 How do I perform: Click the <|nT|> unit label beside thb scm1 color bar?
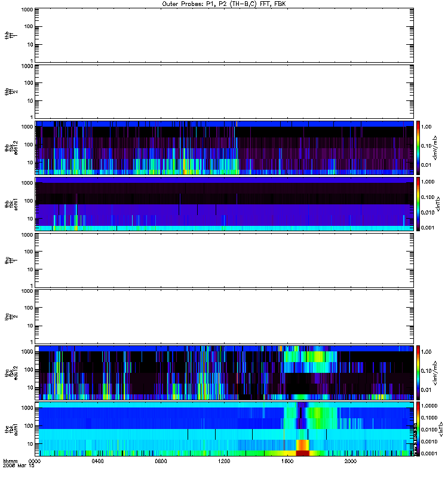[438, 204]
